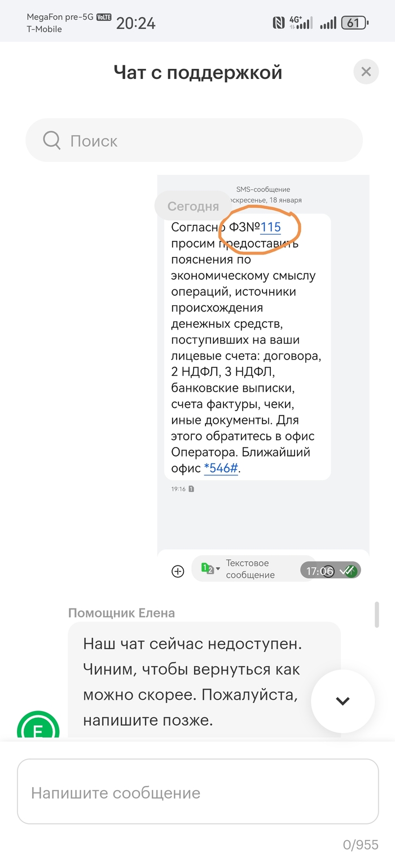Tap the battery indicator showing 61
Image resolution: width=395 pixels, height=868 pixels.
click(x=355, y=23)
